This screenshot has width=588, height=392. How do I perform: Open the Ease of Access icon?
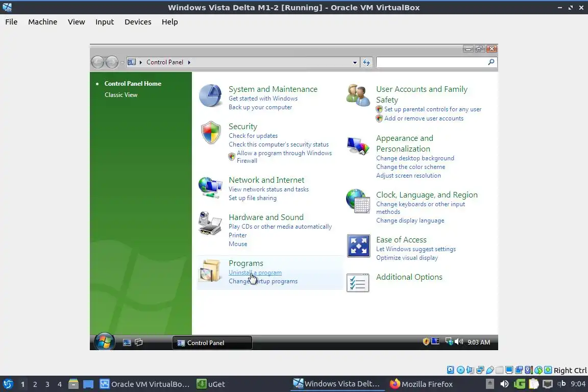(358, 246)
